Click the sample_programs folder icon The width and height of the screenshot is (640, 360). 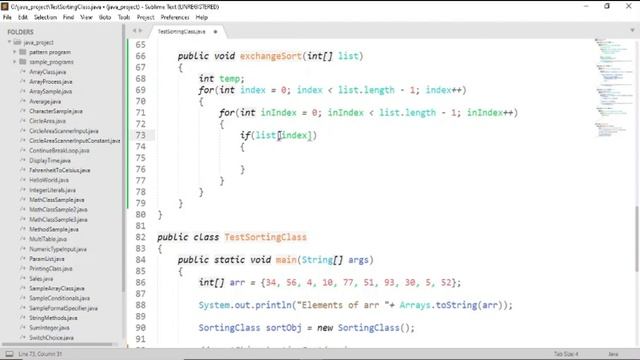coord(23,62)
